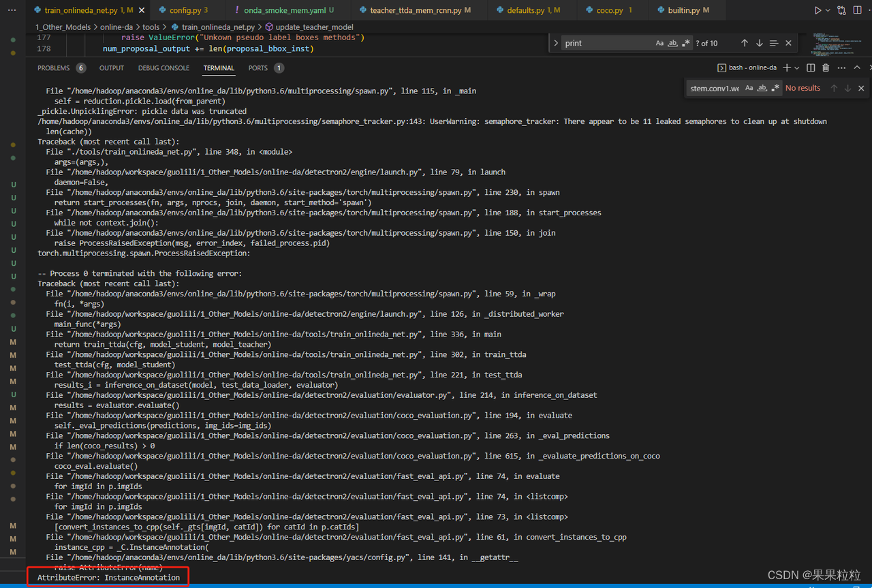The width and height of the screenshot is (872, 588).
Task: Click the 'AttributeError: InstanceAnnotation' terminal line
Action: tap(108, 577)
